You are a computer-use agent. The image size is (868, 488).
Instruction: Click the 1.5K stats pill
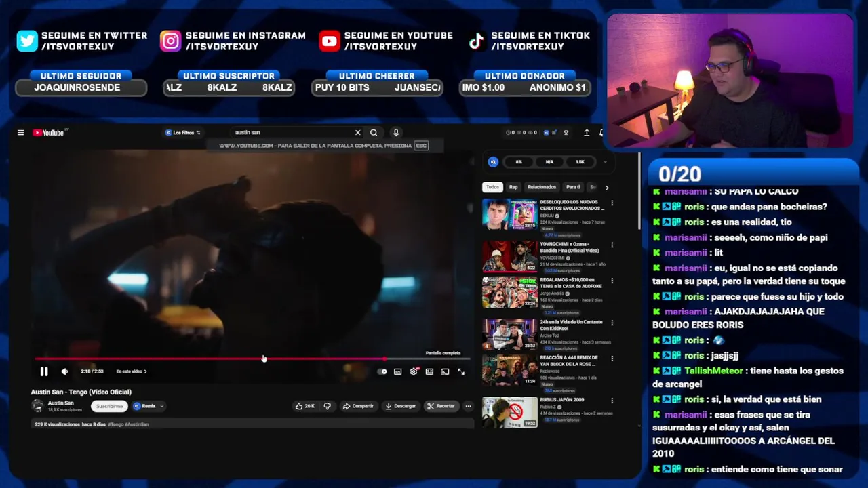point(580,162)
